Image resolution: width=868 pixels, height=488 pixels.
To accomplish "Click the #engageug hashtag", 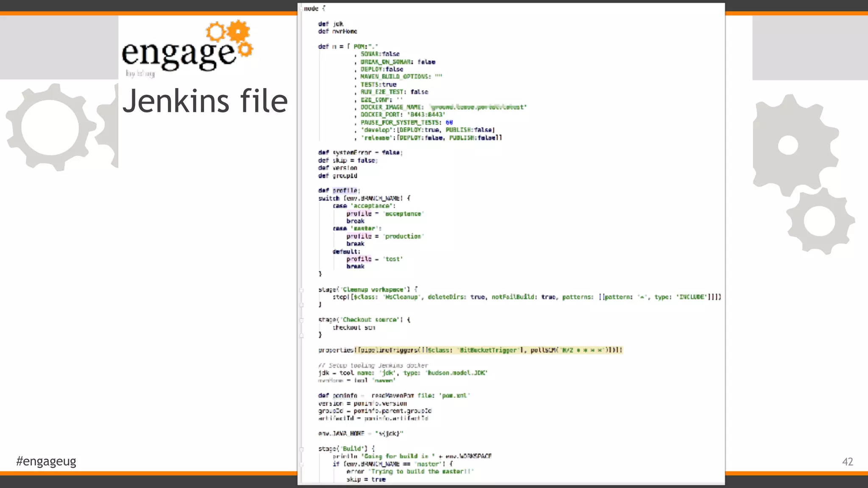I will pyautogui.click(x=46, y=461).
